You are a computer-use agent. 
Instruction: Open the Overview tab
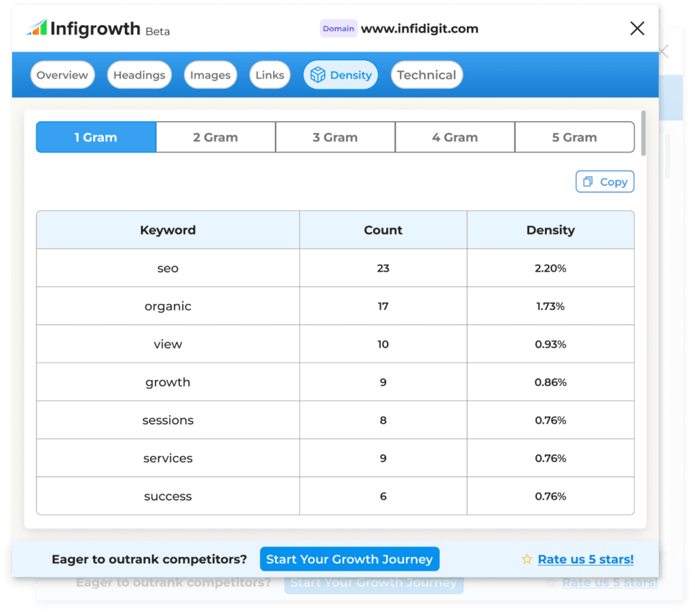coord(62,75)
